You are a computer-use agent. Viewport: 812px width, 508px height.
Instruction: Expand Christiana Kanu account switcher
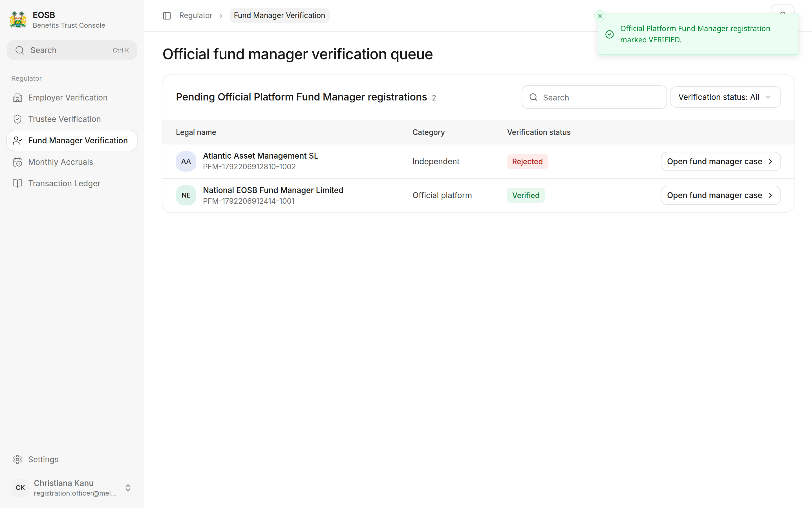[128, 487]
